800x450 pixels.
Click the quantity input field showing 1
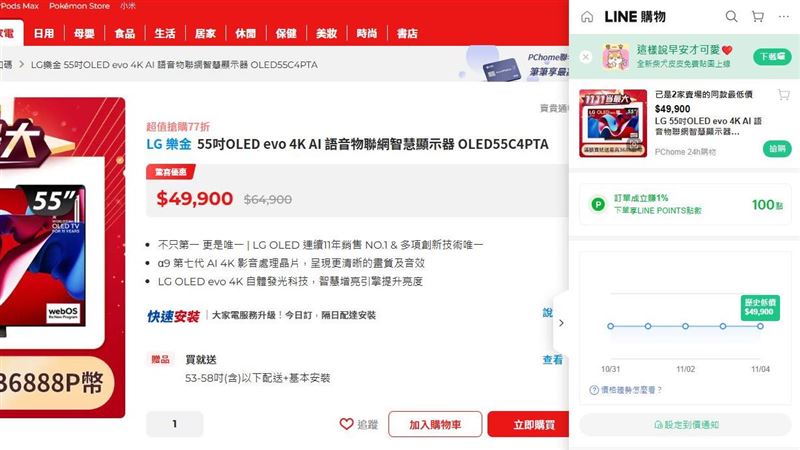[174, 424]
